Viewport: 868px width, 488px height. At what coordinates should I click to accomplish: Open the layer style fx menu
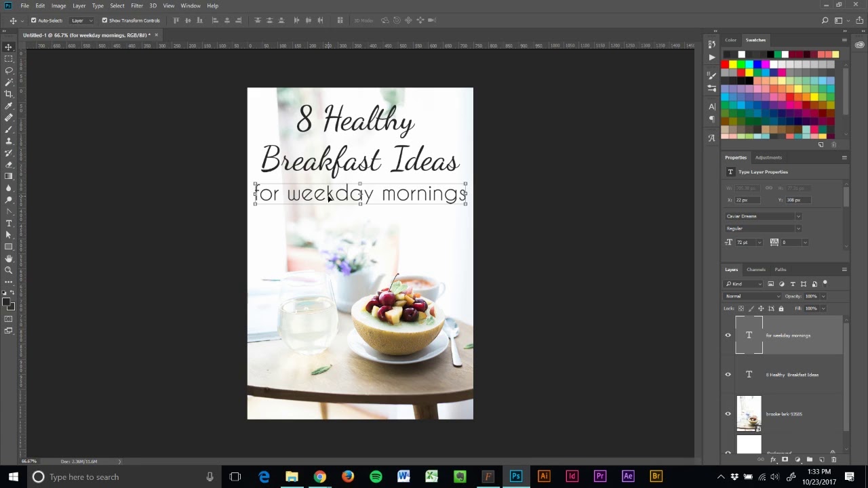tap(773, 460)
